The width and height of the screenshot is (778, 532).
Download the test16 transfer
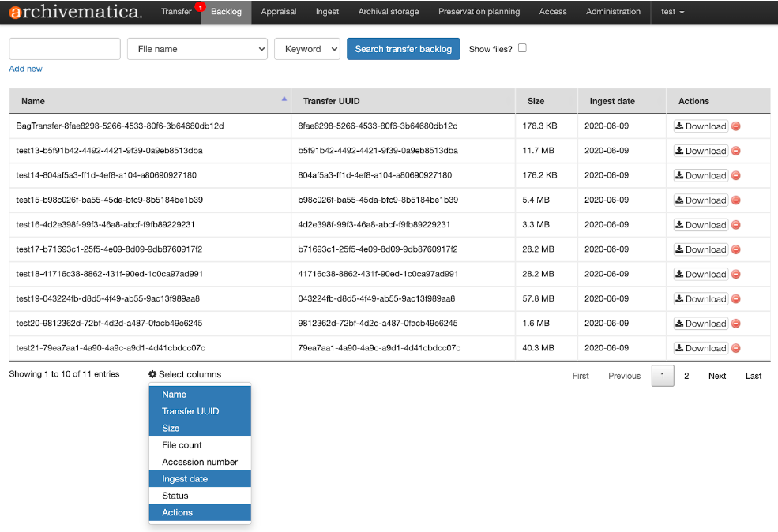700,224
